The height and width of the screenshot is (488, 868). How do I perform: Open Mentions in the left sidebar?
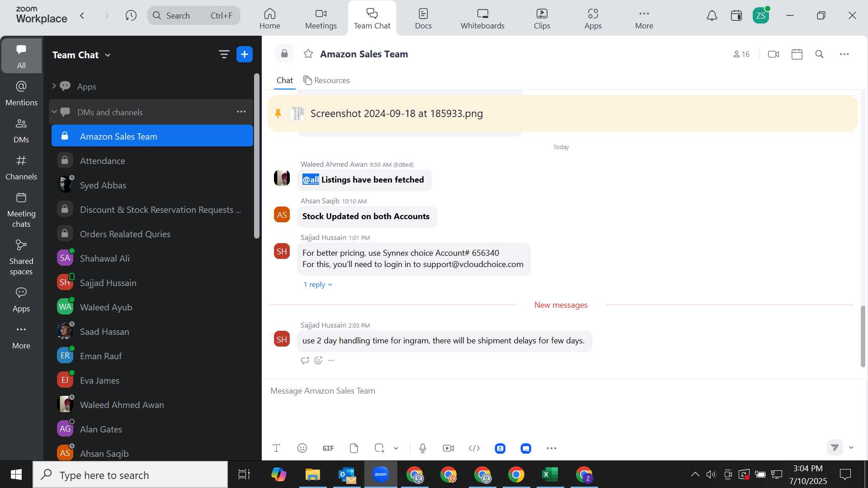pyautogui.click(x=21, y=94)
